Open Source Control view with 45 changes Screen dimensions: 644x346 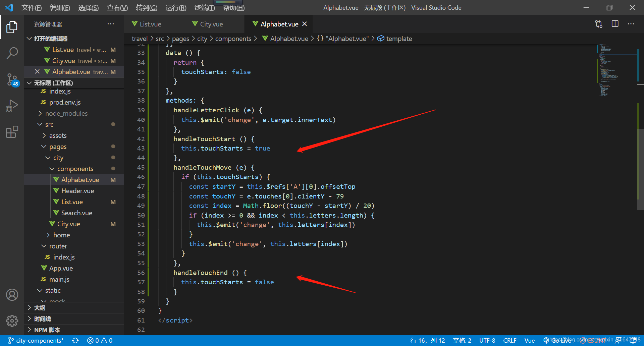pyautogui.click(x=12, y=80)
